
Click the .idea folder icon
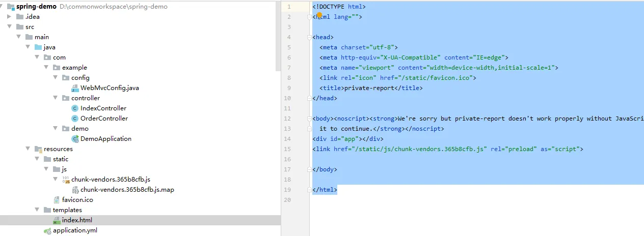point(20,17)
